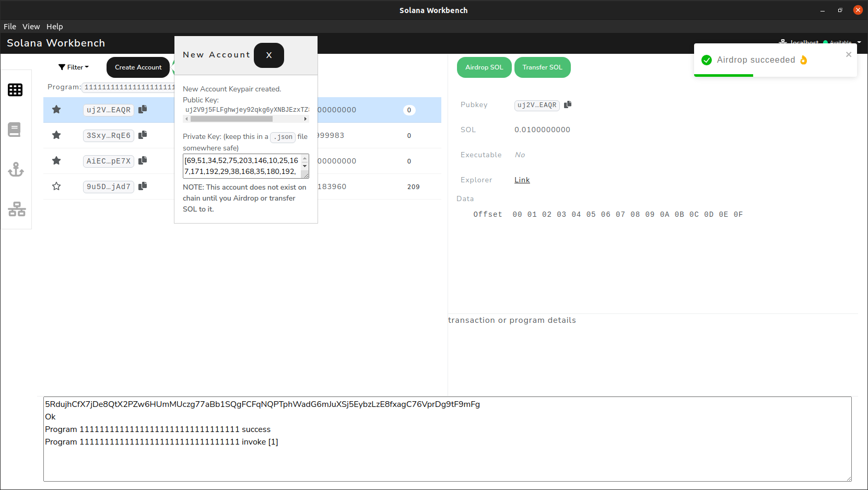Open the Anchor sidebar view
868x490 pixels.
click(x=16, y=169)
